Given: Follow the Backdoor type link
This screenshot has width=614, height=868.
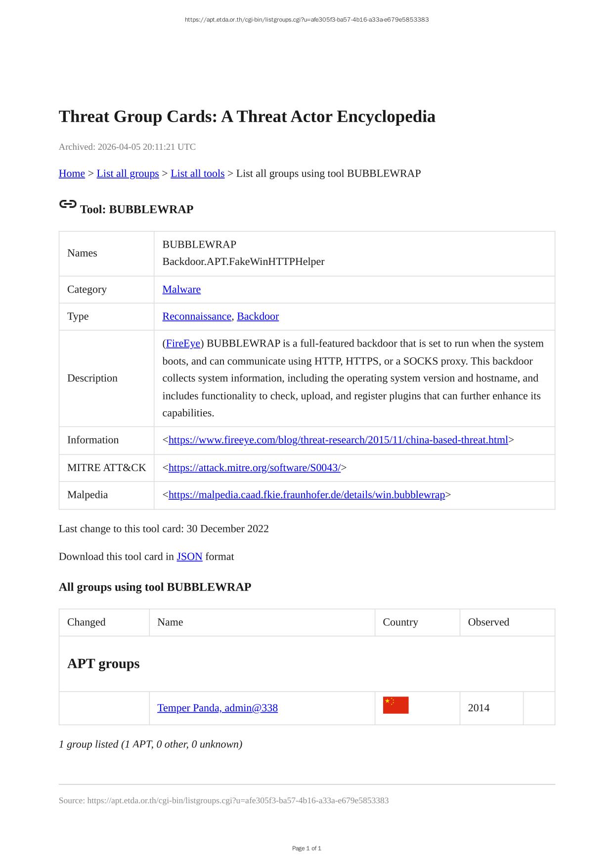Looking at the screenshot, I should click(x=258, y=316).
